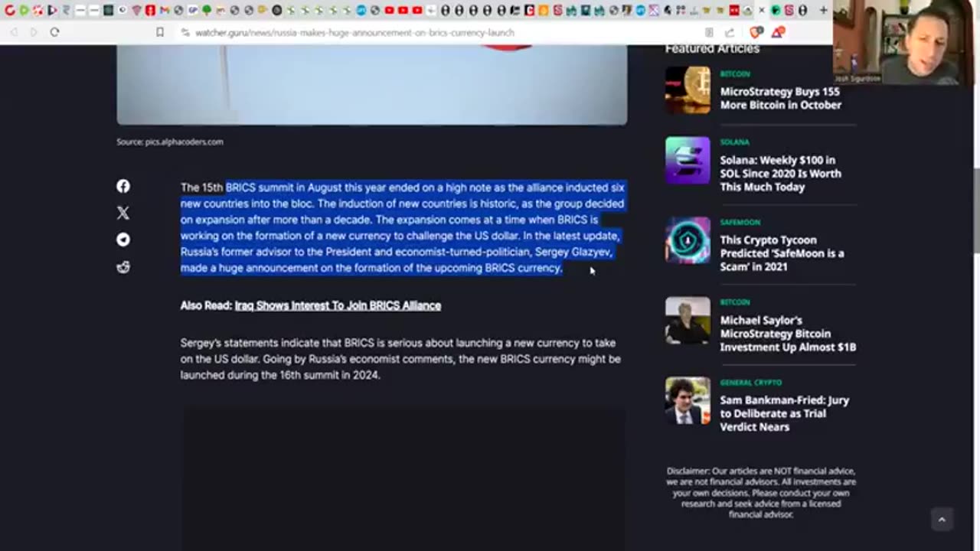This screenshot has height=551, width=980.
Task: Select BITCOIN label above Michael Saylor article
Action: click(x=735, y=302)
